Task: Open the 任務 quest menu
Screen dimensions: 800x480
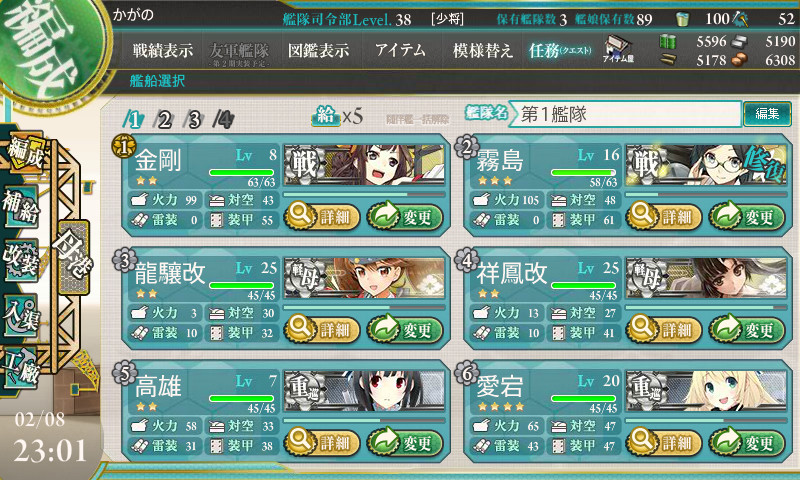Action: pos(560,50)
